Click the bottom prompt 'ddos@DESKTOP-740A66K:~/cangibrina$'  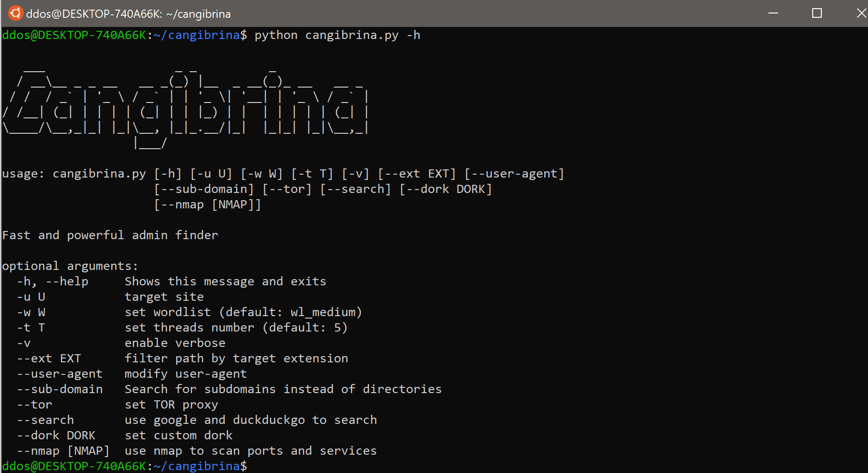125,466
